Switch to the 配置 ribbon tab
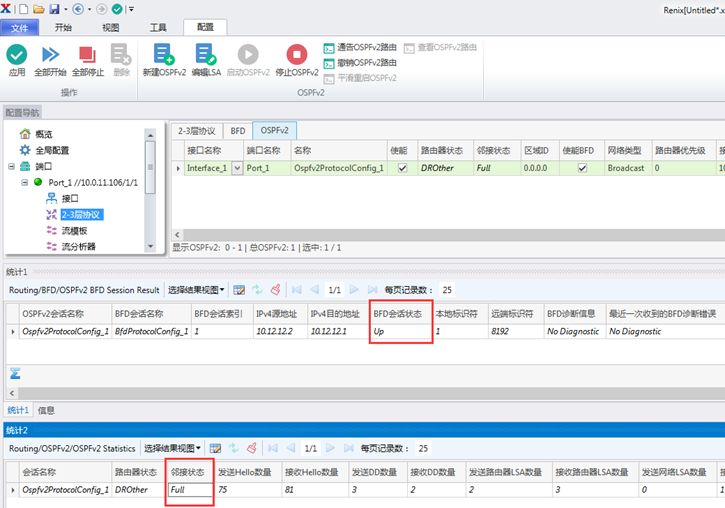This screenshot has width=725, height=508. pyautogui.click(x=205, y=27)
